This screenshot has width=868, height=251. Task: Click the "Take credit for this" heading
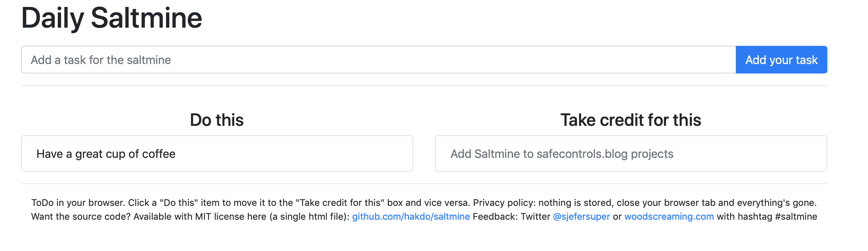click(x=631, y=120)
